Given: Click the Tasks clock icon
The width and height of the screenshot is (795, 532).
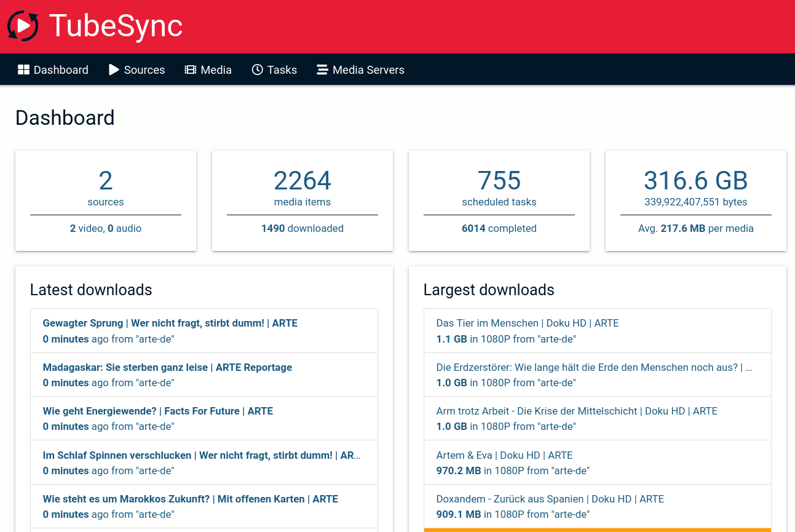Looking at the screenshot, I should coord(258,69).
